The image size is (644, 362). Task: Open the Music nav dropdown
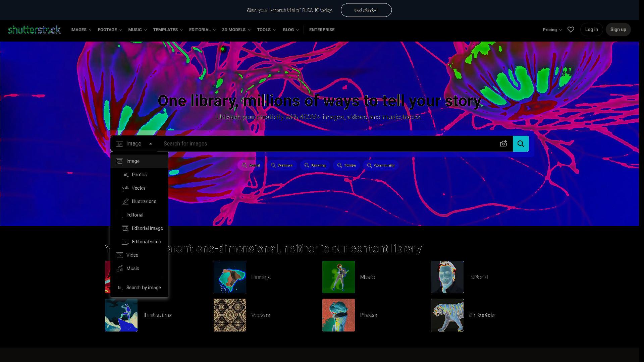click(x=137, y=29)
